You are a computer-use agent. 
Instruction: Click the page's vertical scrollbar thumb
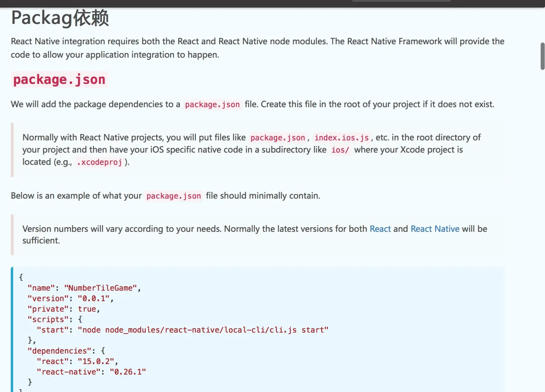pos(542,56)
